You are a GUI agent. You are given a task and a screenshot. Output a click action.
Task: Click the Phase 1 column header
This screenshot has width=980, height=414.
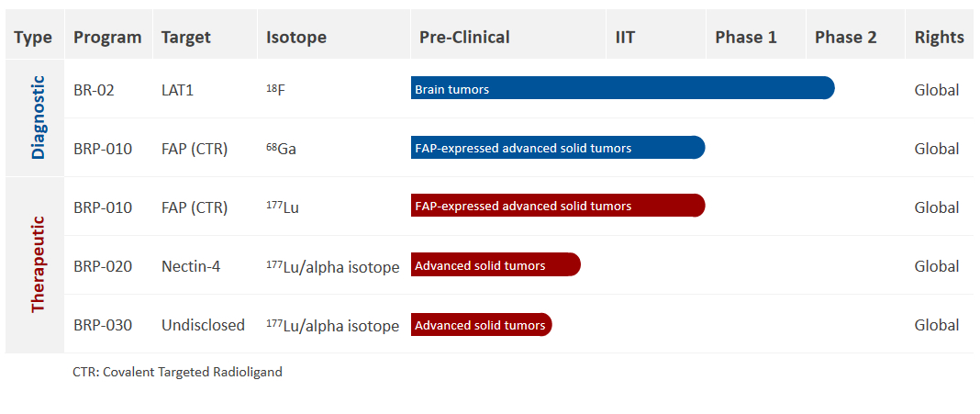(746, 38)
